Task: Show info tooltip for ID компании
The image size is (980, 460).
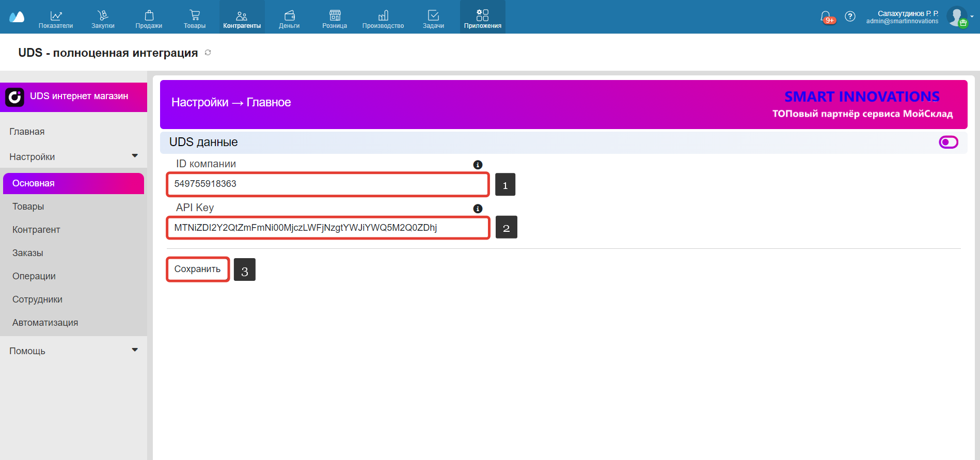Action: [x=478, y=165]
